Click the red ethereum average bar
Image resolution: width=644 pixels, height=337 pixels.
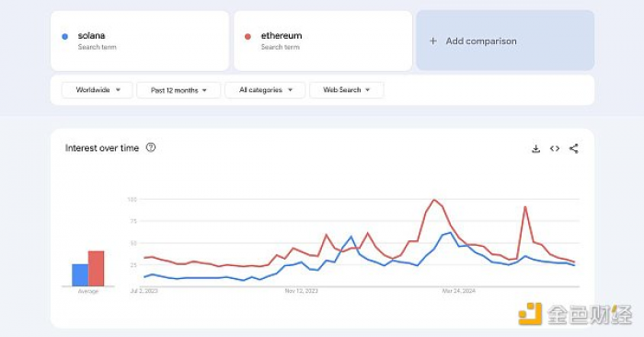click(x=96, y=268)
